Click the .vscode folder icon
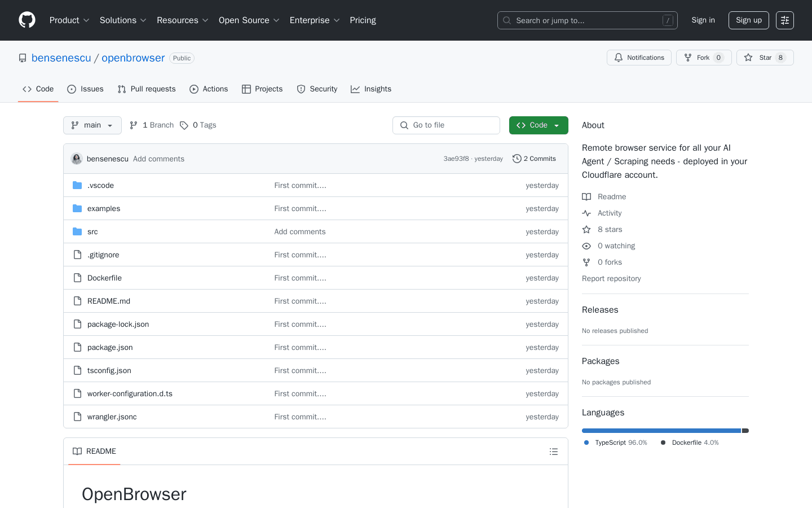The width and height of the screenshot is (812, 508). coord(77,185)
